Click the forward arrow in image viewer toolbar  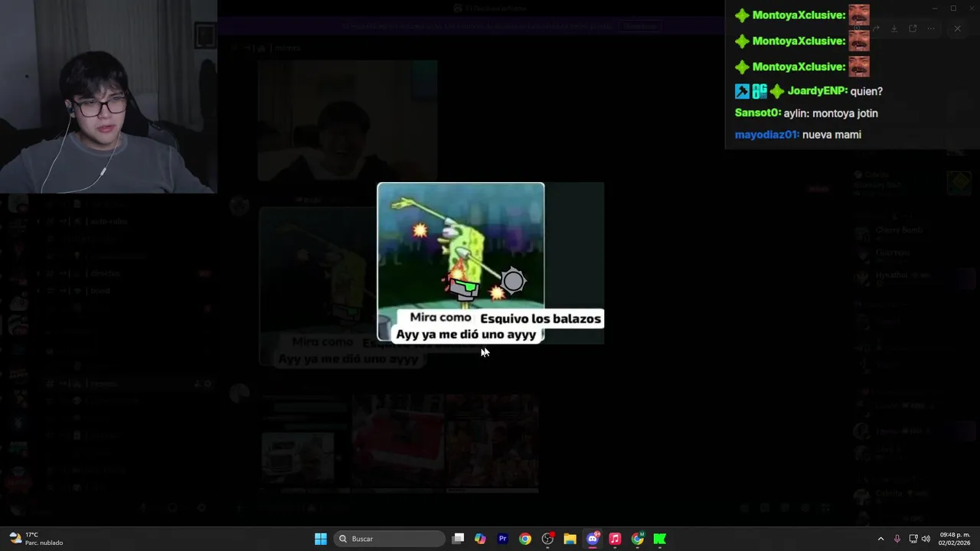click(875, 28)
